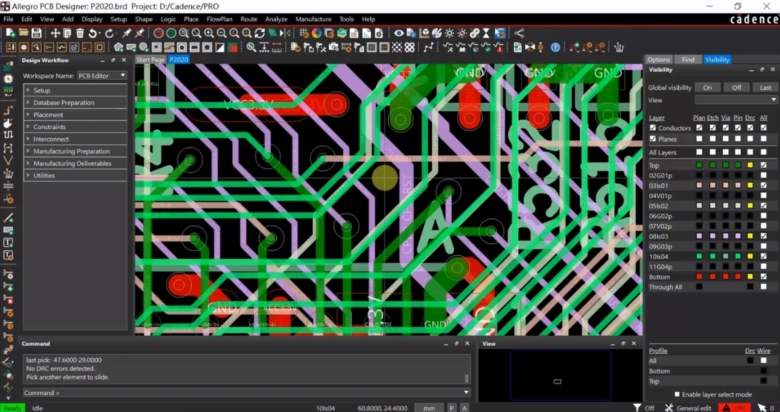Expand the Interconnect workflow section
Image resolution: width=780 pixels, height=412 pixels.
(75, 139)
